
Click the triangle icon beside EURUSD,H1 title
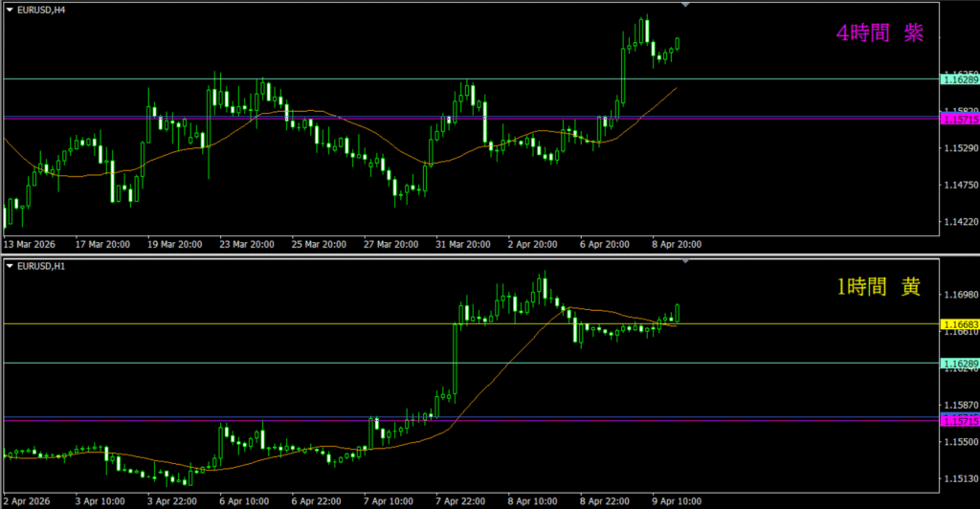pyautogui.click(x=9, y=265)
